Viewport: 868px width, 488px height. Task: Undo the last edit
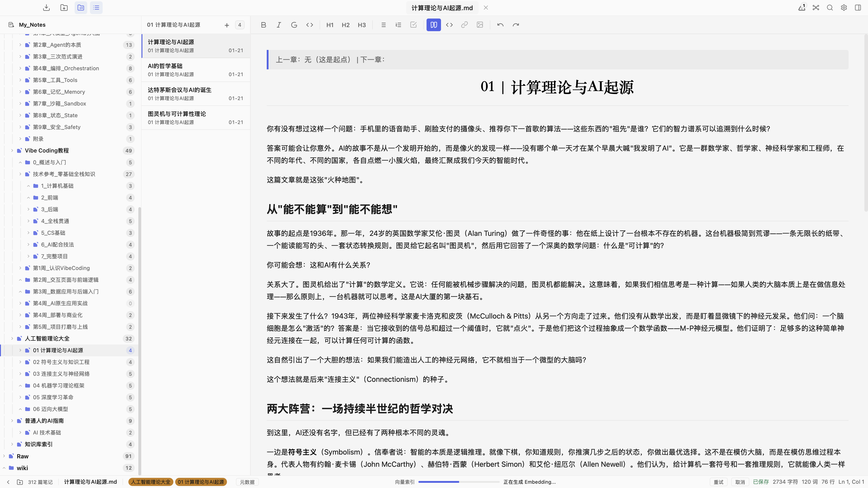click(x=500, y=25)
